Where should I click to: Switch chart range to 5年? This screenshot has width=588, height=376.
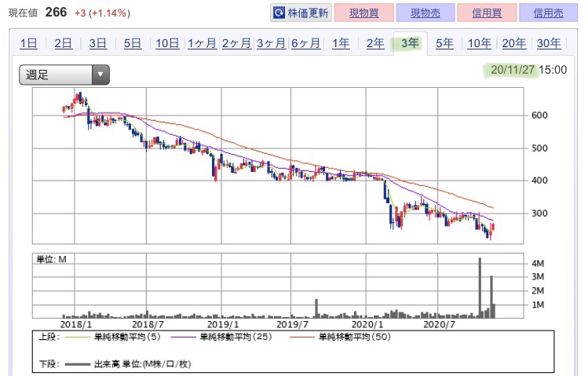[444, 43]
